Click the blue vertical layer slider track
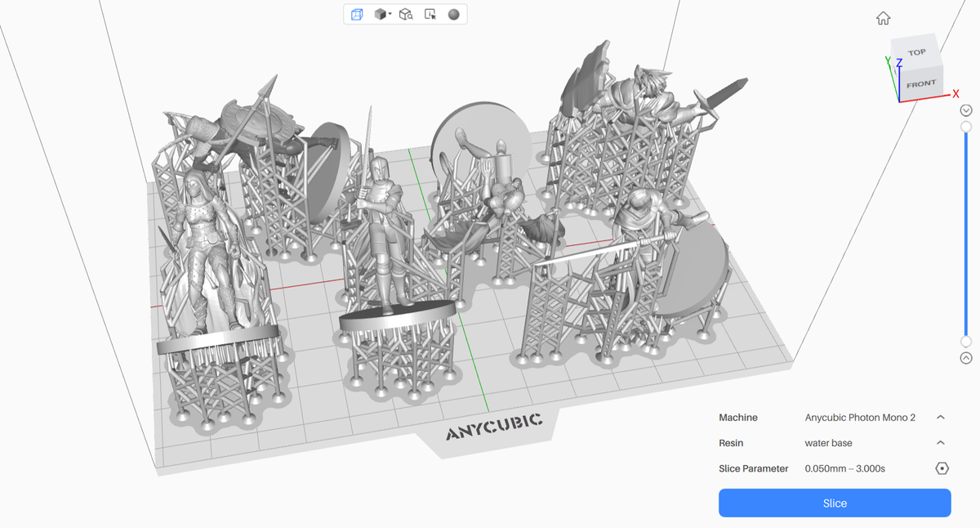Viewport: 980px width, 528px height. tap(966, 235)
